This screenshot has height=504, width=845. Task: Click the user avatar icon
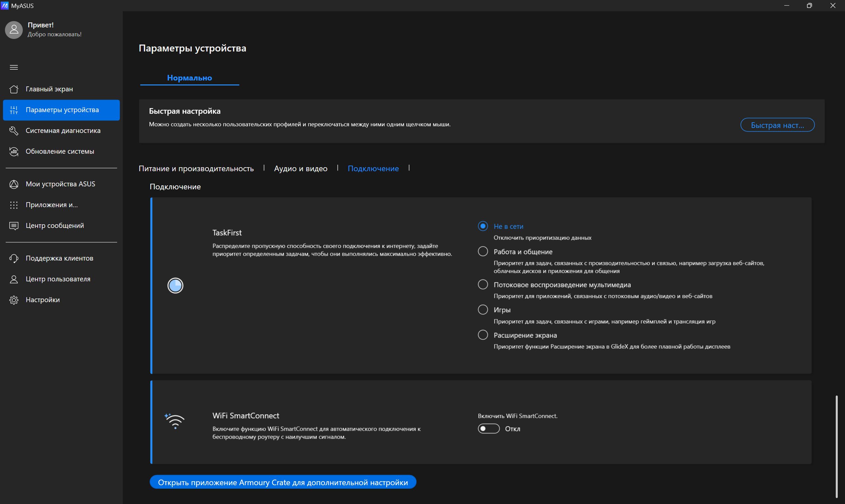click(14, 30)
